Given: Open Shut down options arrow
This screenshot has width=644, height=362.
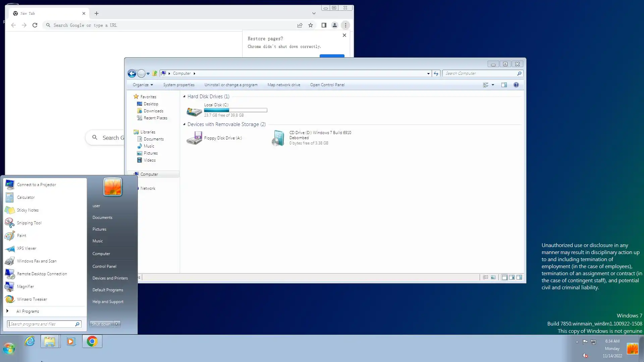Looking at the screenshot, I should click(117, 324).
